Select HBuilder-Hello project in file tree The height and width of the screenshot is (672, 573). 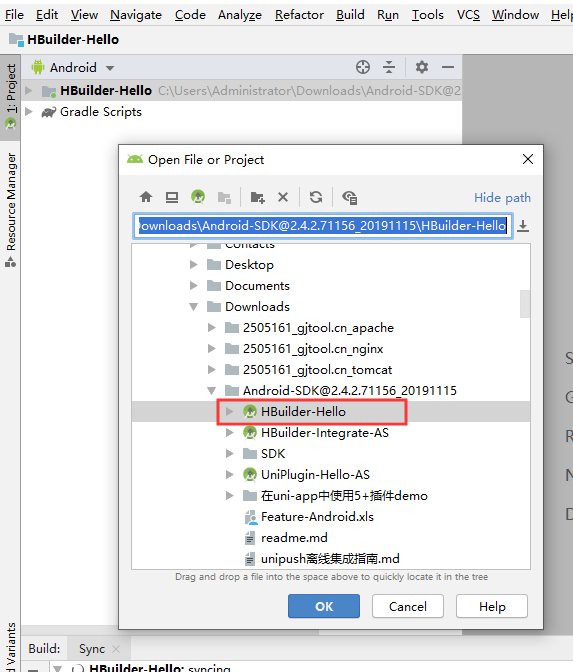click(331, 411)
